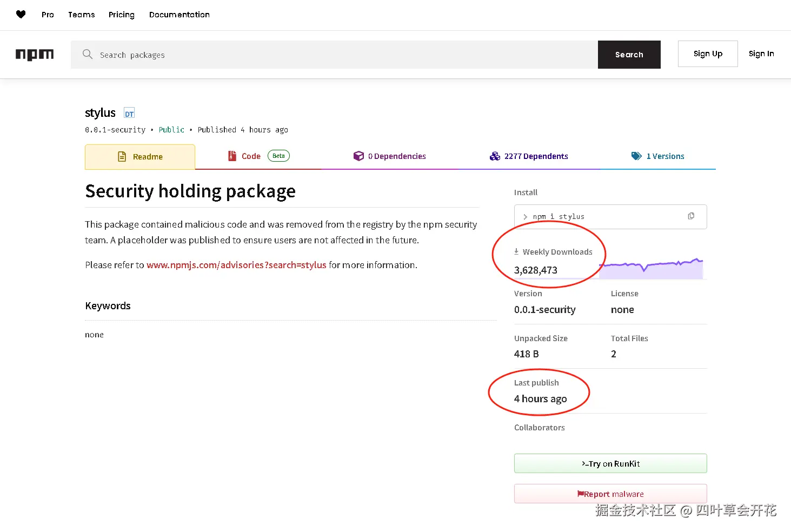Image resolution: width=791 pixels, height=532 pixels.
Task: Click the DT TypeScript types badge
Action: [129, 114]
